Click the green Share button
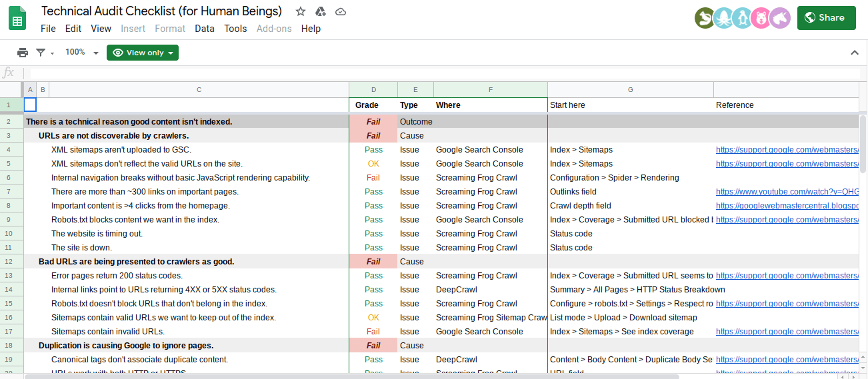This screenshot has height=379, width=868. (826, 18)
